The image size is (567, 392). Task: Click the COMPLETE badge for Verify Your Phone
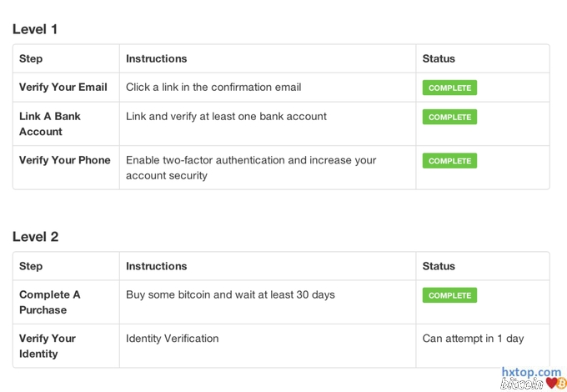click(449, 161)
